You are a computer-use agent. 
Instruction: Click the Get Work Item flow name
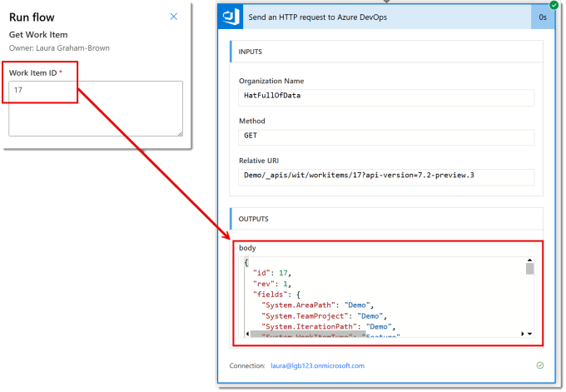click(x=38, y=35)
